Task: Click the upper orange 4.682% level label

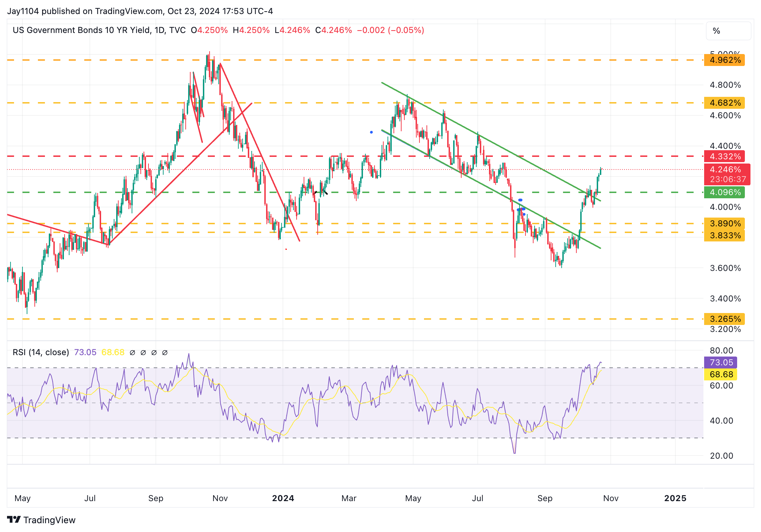Action: pos(724,103)
